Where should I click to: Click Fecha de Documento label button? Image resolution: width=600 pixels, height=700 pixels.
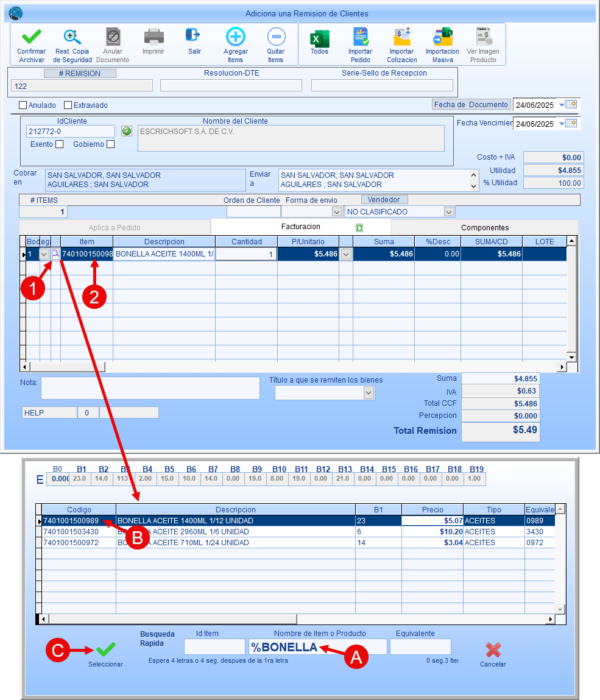[x=471, y=104]
